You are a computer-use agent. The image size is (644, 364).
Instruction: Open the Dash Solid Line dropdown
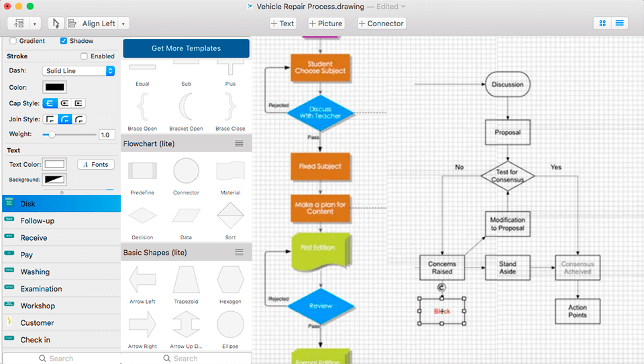point(78,71)
